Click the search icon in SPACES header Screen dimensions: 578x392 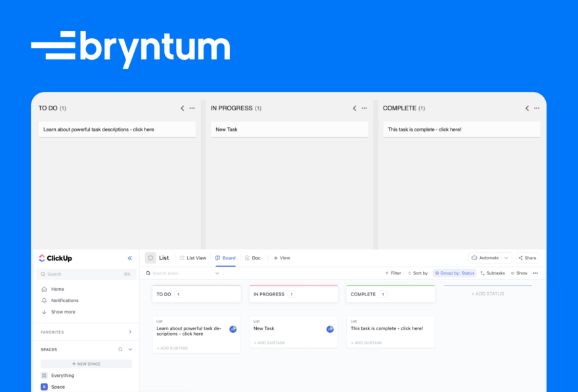(x=120, y=348)
